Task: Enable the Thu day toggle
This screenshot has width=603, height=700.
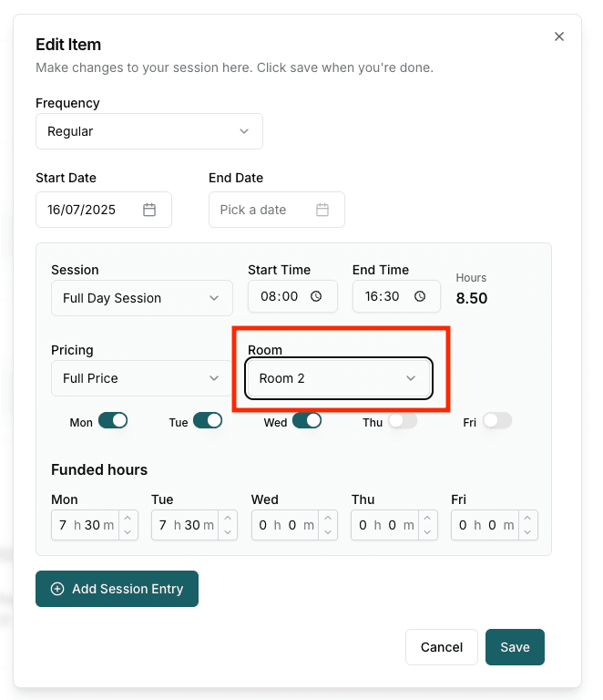Action: [x=403, y=421]
